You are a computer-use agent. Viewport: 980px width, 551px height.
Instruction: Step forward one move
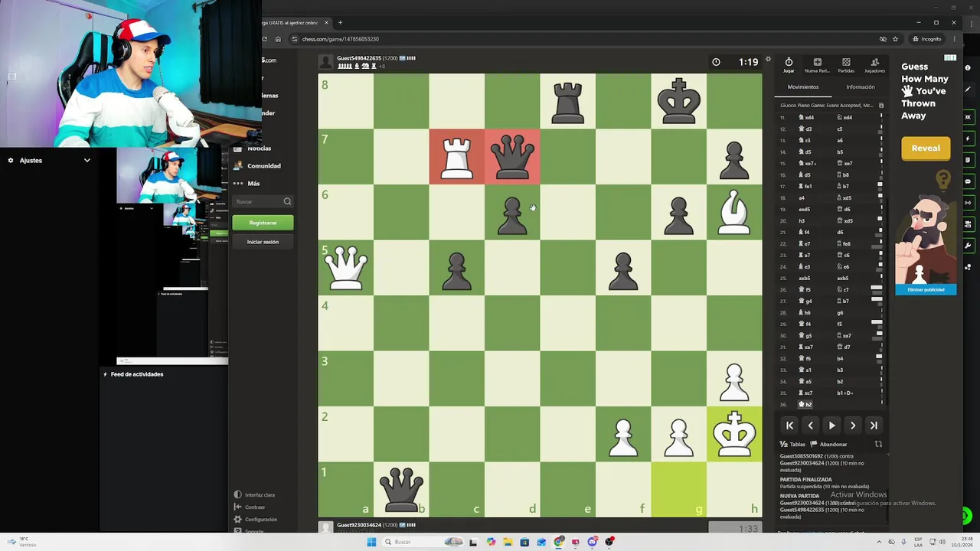coord(853,425)
